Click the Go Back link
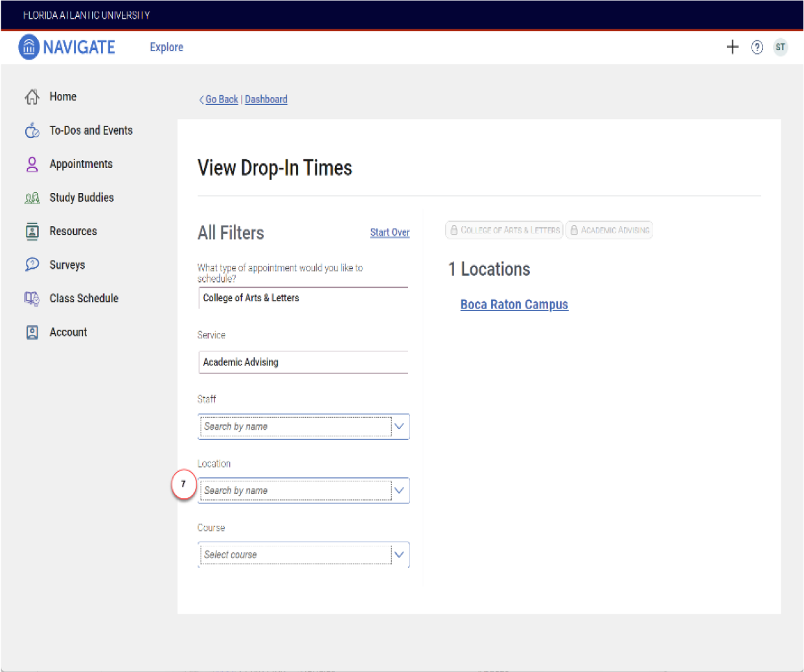 [221, 99]
